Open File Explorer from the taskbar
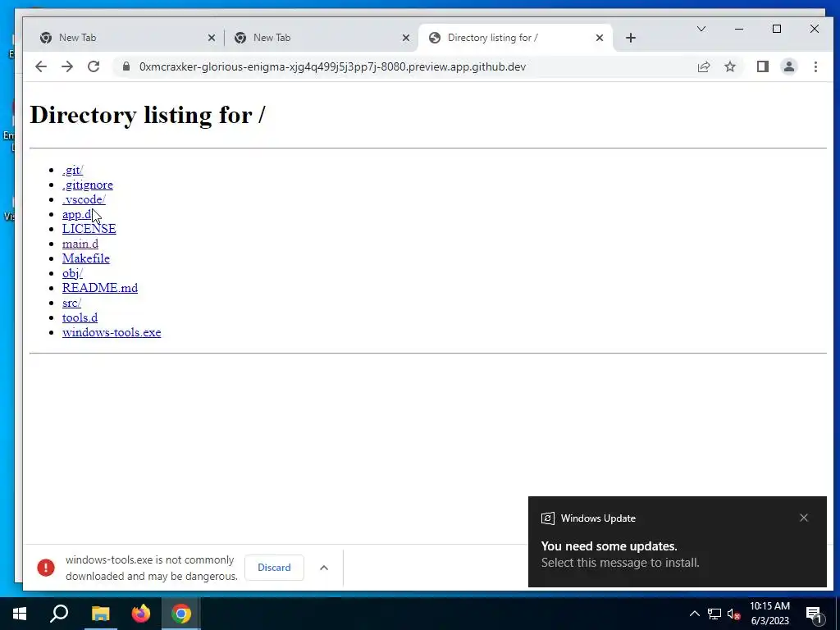Screen dimensions: 840x630 point(100,614)
